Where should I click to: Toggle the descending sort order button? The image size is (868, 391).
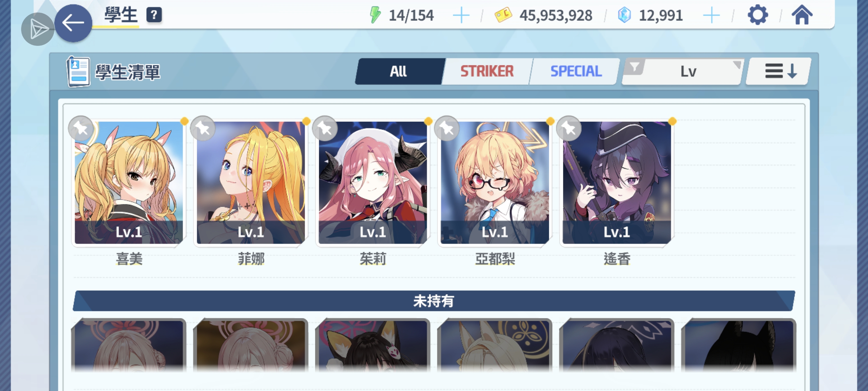pyautogui.click(x=779, y=71)
